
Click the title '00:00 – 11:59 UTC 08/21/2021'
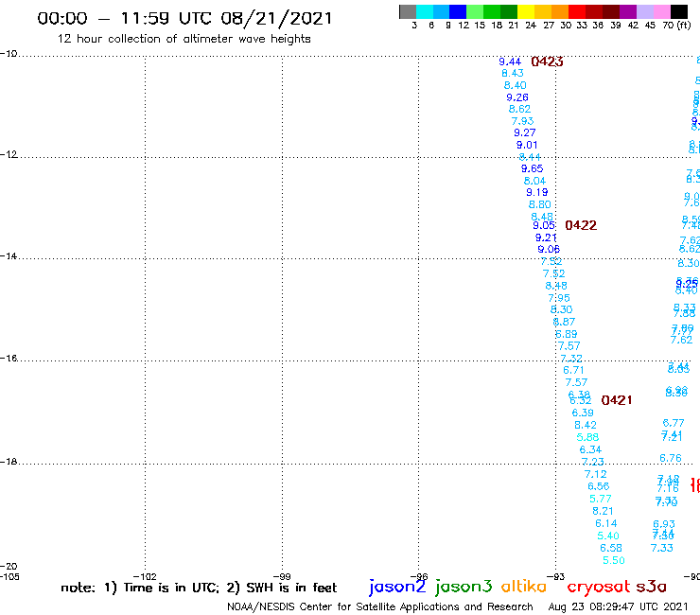tap(184, 19)
